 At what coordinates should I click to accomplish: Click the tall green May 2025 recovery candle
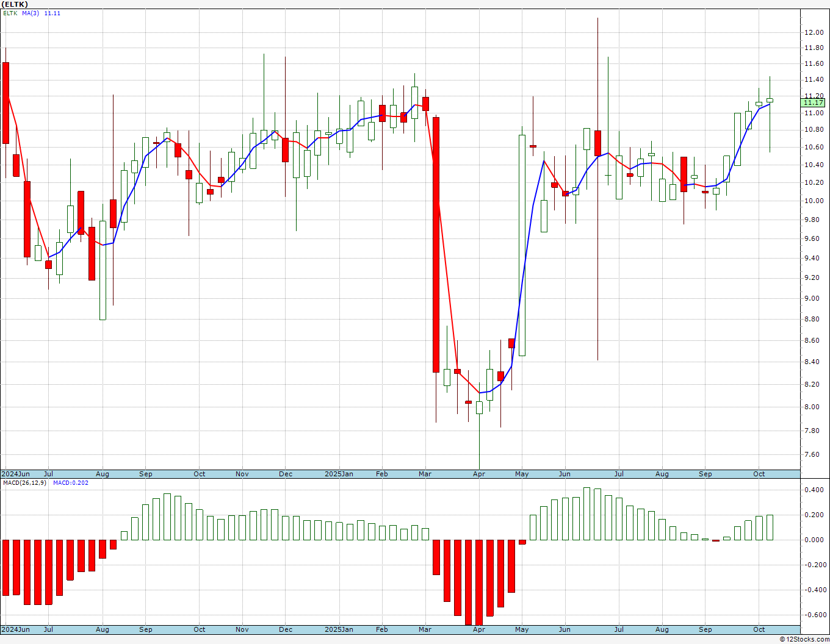click(522, 245)
